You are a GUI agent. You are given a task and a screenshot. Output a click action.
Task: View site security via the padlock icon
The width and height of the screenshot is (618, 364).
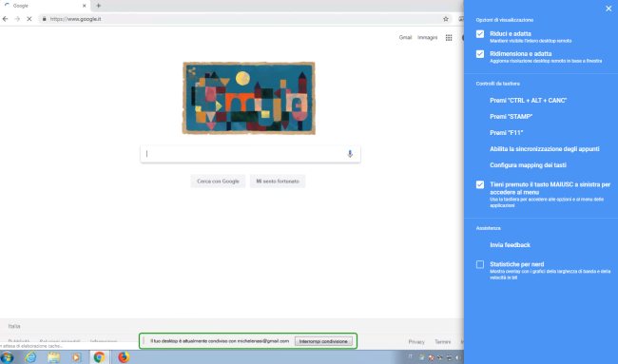point(44,19)
